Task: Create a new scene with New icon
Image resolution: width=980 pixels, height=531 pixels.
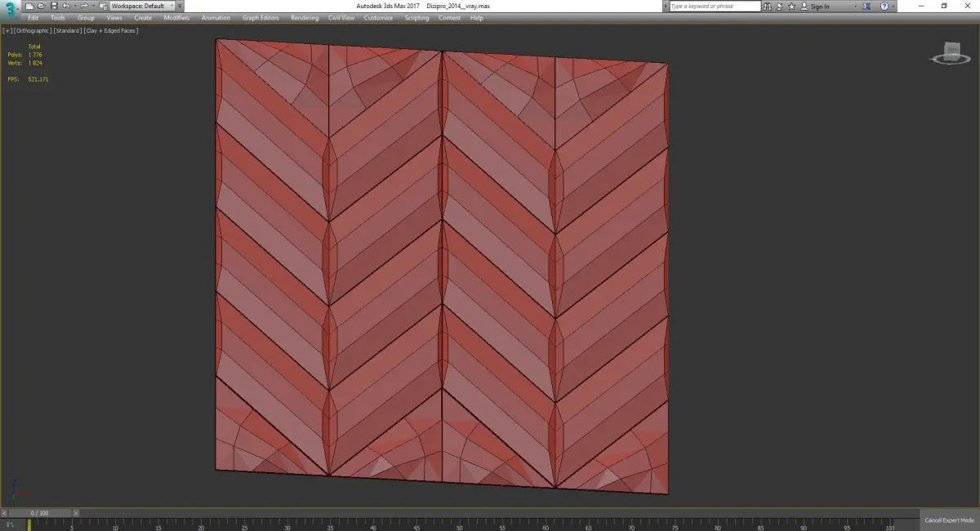Action: point(29,6)
